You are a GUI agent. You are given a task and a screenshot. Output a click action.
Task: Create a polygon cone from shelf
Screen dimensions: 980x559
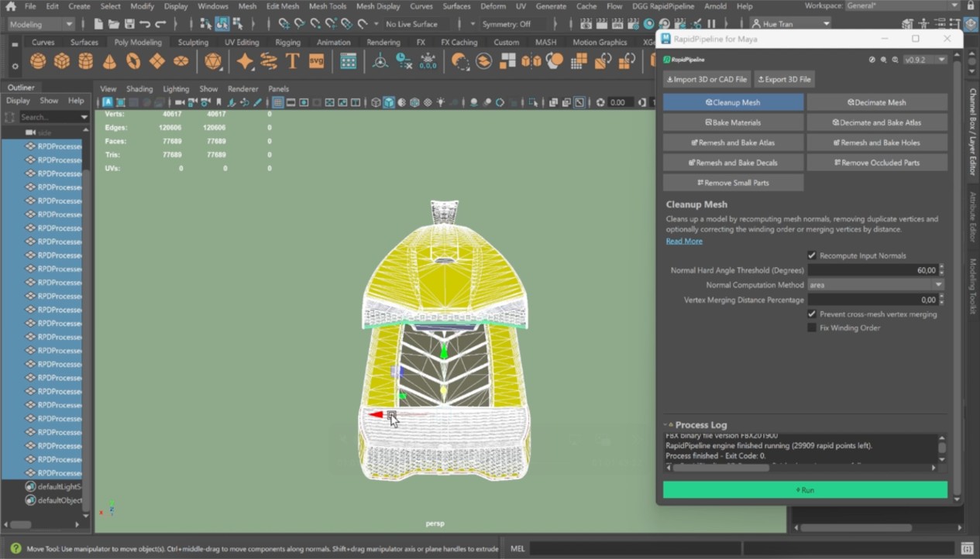coord(109,60)
